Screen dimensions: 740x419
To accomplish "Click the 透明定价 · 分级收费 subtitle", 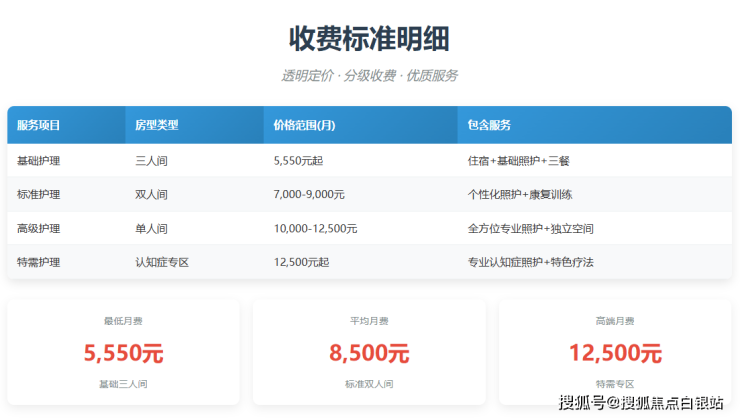I will click(369, 76).
